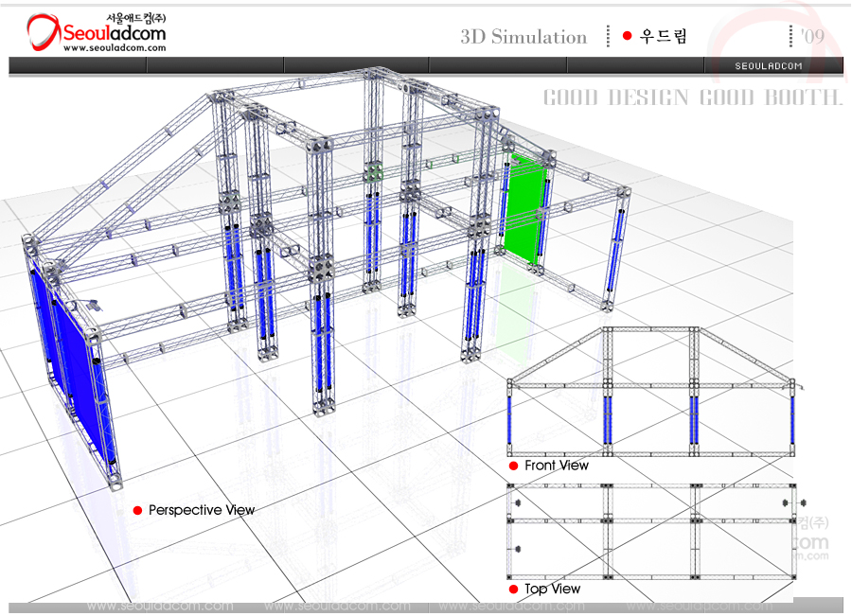Click the red bullet beside Front View
Viewport: 852px width, 616px height.
(514, 466)
